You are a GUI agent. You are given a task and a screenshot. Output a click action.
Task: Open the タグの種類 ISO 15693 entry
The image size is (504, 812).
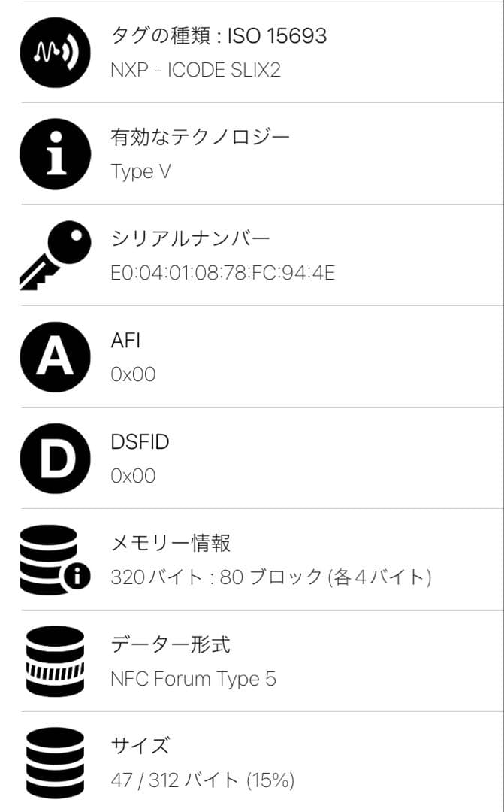(219, 35)
